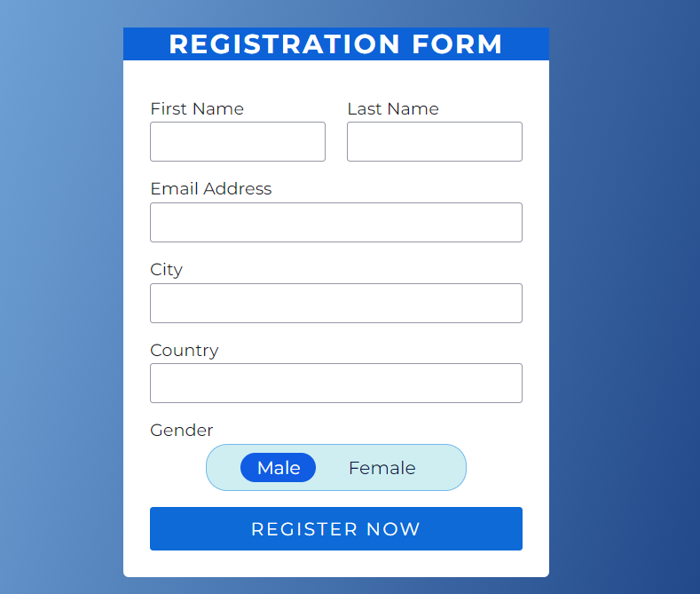Click the white card margin beneath Register Now
Image resolution: width=700 pixels, height=594 pixels.
pos(336,564)
